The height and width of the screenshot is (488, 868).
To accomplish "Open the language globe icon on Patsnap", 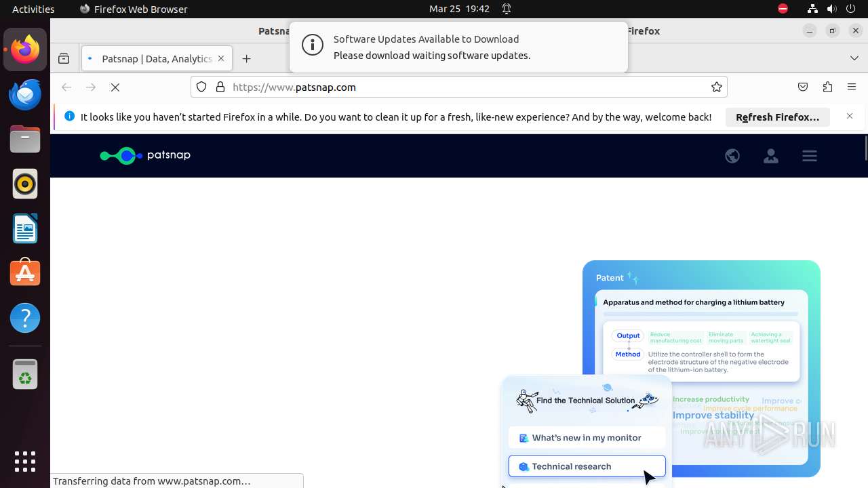I will (732, 156).
